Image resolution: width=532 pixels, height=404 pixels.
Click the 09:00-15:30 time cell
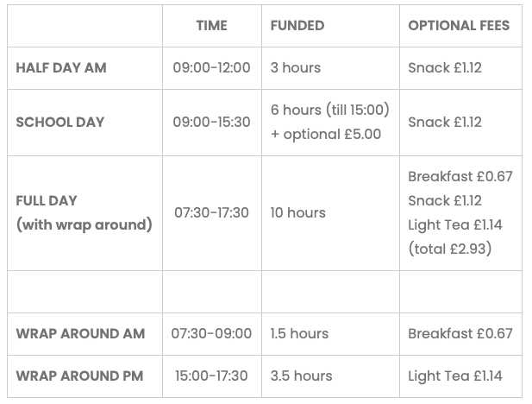pyautogui.click(x=211, y=122)
